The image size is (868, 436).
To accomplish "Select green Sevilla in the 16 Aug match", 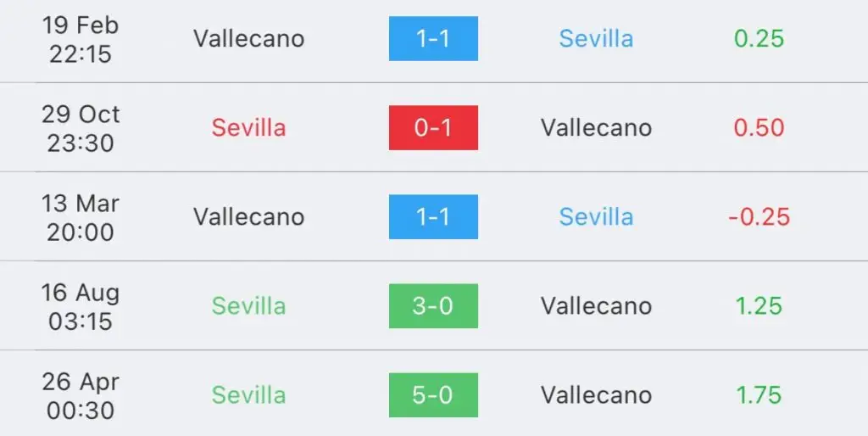I will (249, 306).
